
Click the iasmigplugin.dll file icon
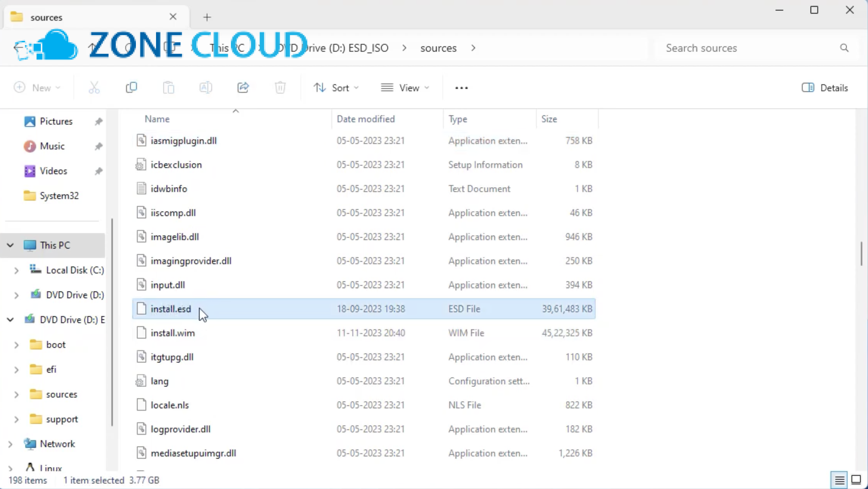141,140
